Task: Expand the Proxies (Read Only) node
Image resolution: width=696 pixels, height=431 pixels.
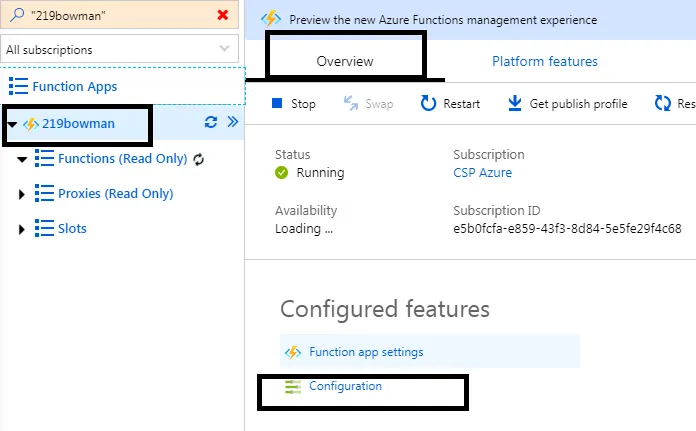Action: pos(21,194)
